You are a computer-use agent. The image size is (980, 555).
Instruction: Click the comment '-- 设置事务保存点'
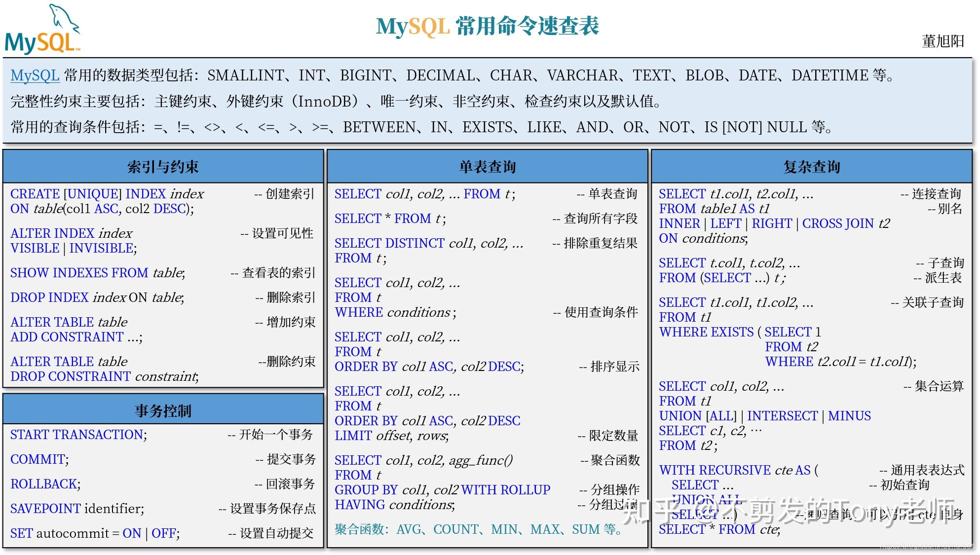[x=267, y=509]
